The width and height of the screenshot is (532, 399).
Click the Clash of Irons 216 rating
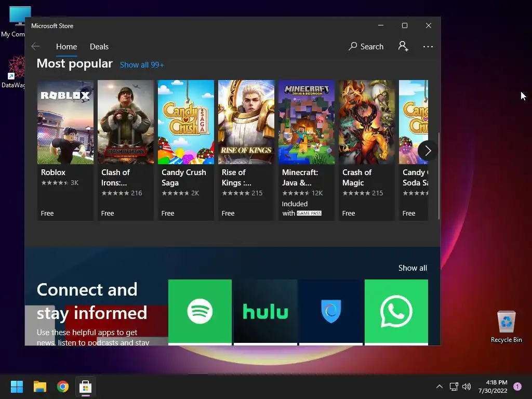coord(122,193)
